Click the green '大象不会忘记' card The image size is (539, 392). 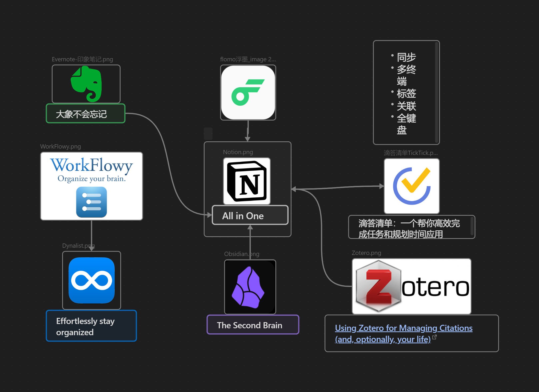(x=85, y=114)
